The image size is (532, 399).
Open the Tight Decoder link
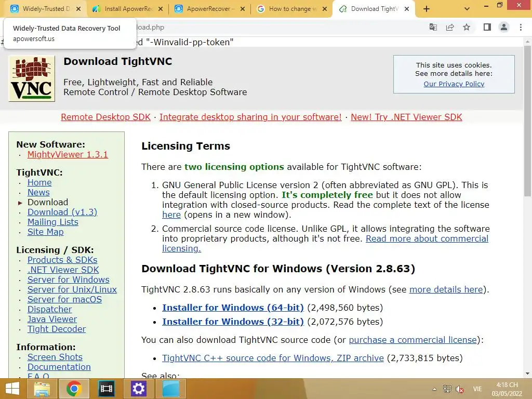point(56,329)
